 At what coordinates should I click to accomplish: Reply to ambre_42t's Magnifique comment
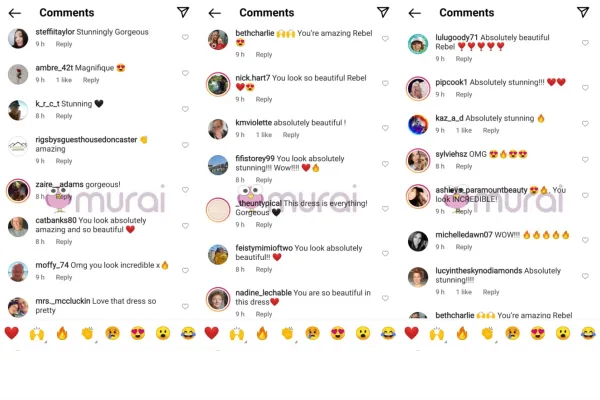click(x=91, y=80)
